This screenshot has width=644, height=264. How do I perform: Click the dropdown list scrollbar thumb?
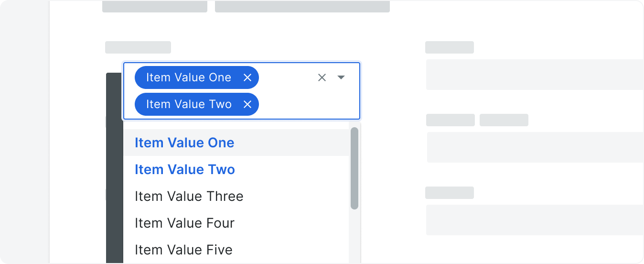pos(354,168)
